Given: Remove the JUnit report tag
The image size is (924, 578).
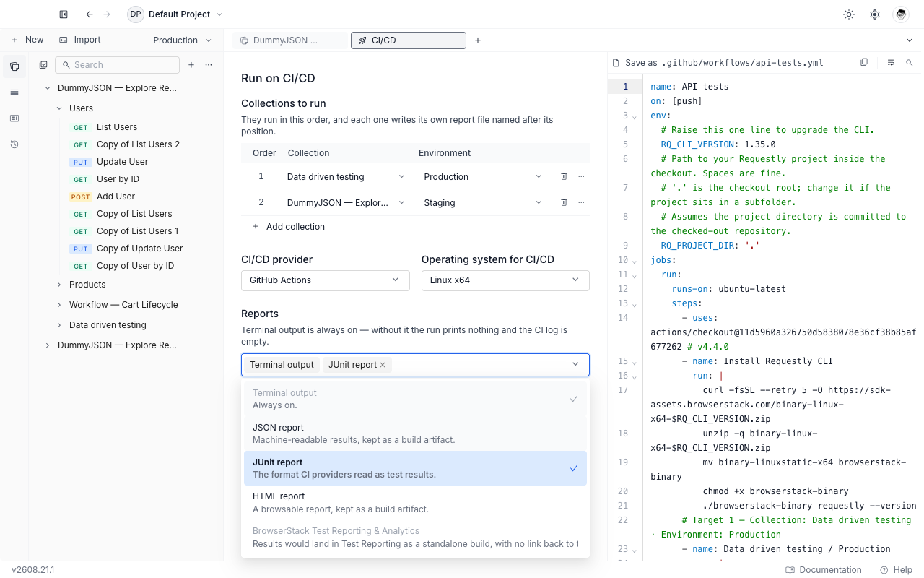Looking at the screenshot, I should click(x=383, y=365).
